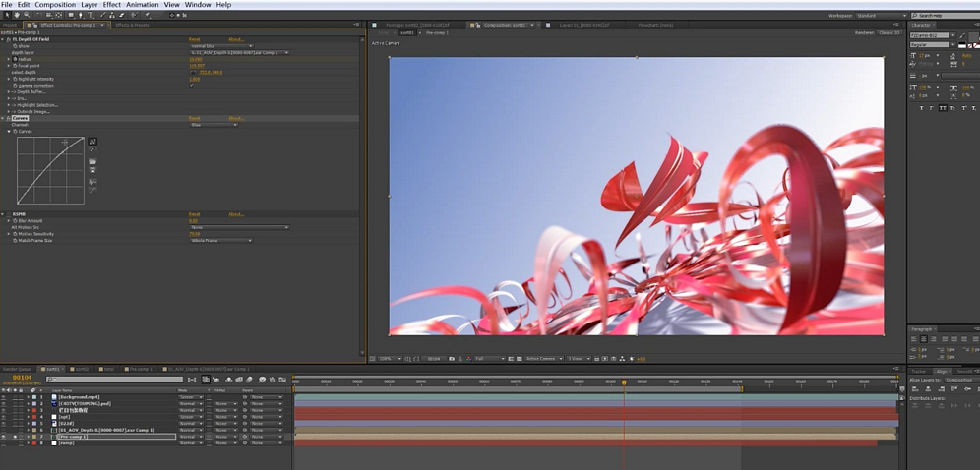Toggle the FL Depth Of Field fx switch
980x470 pixels.
click(9, 39)
